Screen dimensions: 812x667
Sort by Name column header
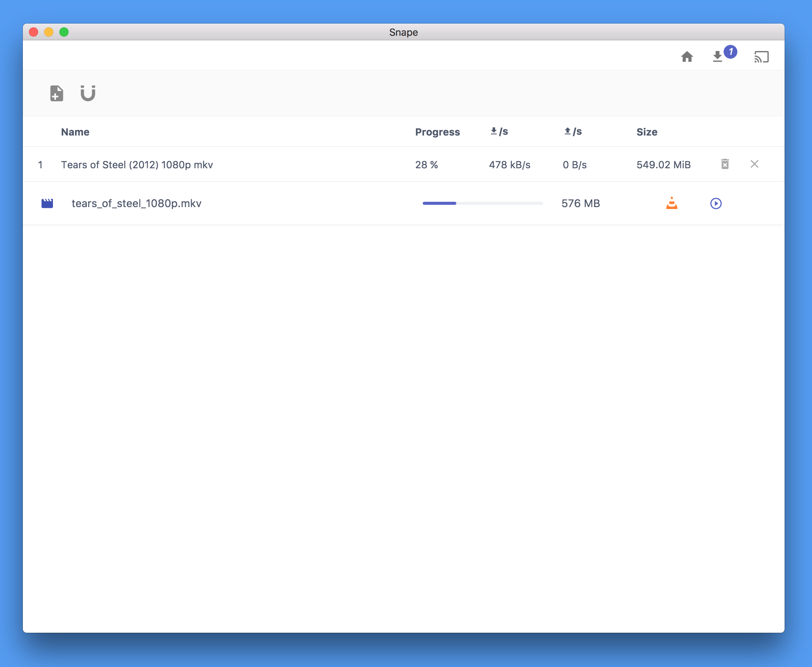tap(75, 132)
